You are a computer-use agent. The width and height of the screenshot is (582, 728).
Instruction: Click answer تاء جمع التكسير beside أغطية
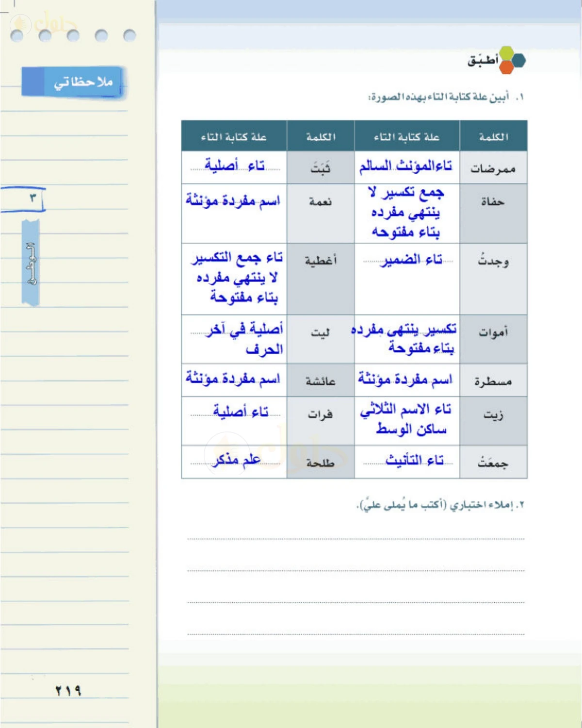[x=237, y=277]
